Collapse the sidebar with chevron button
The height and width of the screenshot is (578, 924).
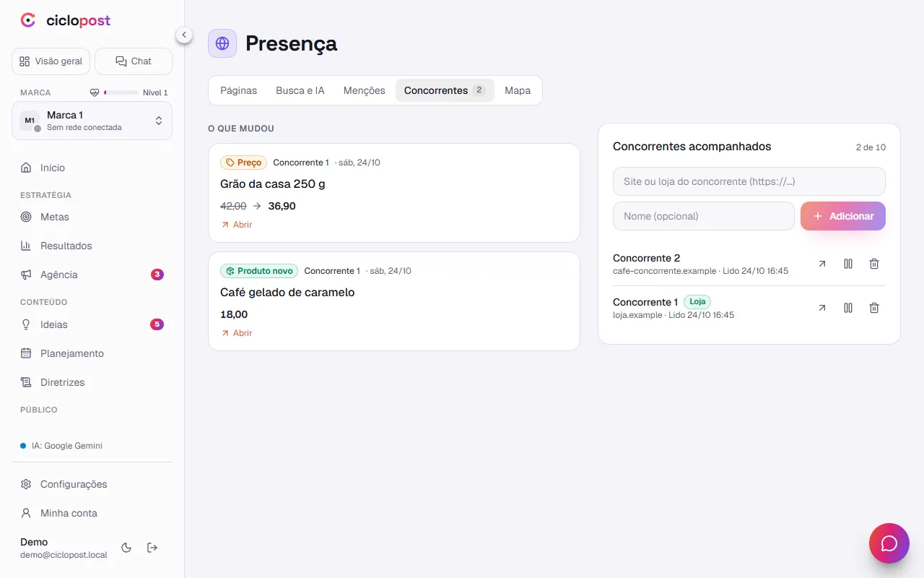tap(184, 35)
